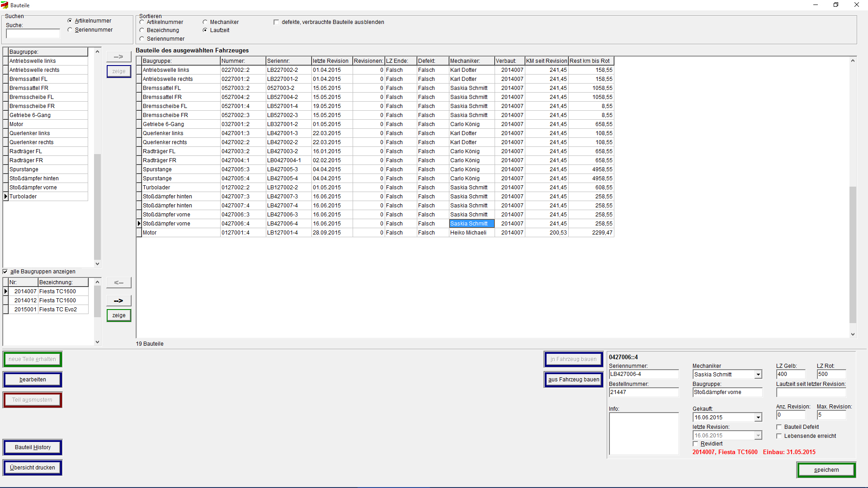The height and width of the screenshot is (488, 868).
Task: Click the letzte Revision column header
Action: coord(332,61)
